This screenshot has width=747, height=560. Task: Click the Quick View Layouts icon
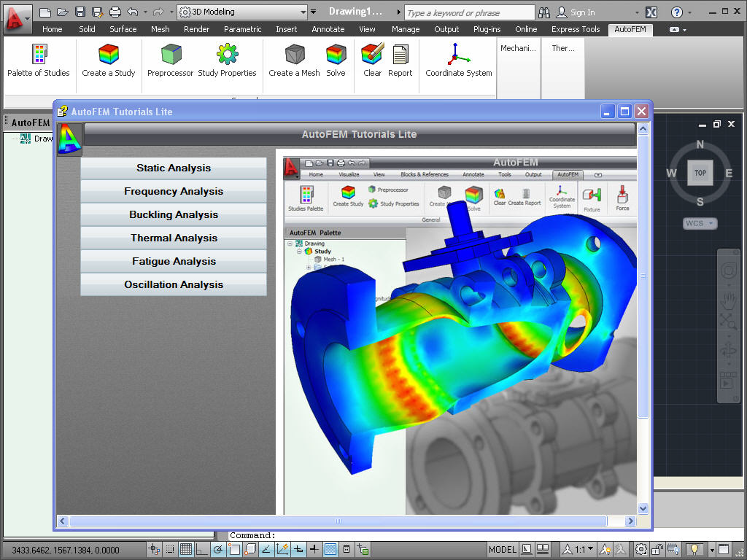pyautogui.click(x=527, y=550)
